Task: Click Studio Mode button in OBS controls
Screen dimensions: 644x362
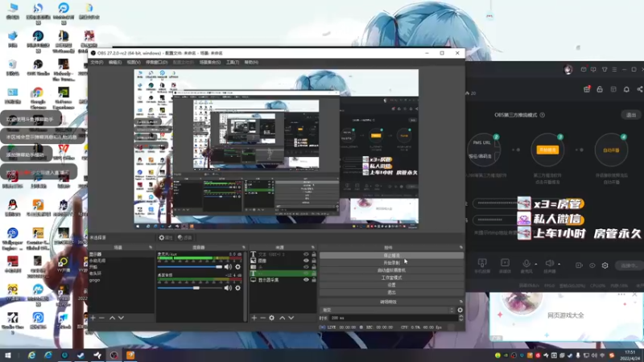Action: pyautogui.click(x=391, y=278)
